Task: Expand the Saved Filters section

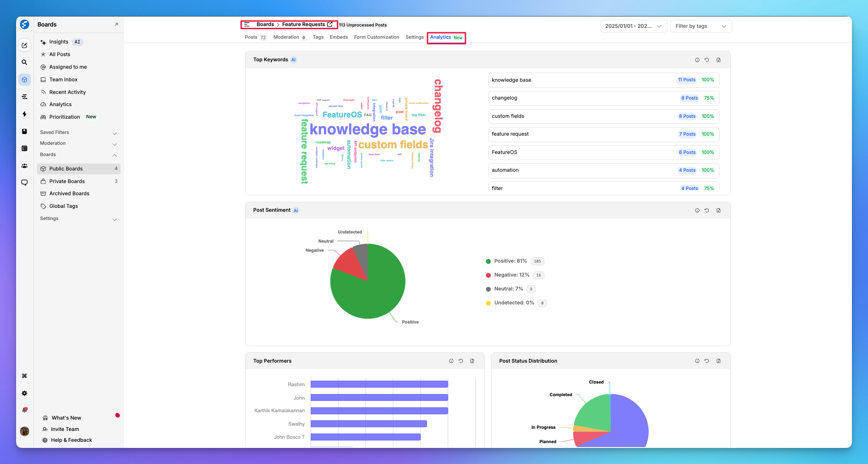Action: pyautogui.click(x=78, y=133)
